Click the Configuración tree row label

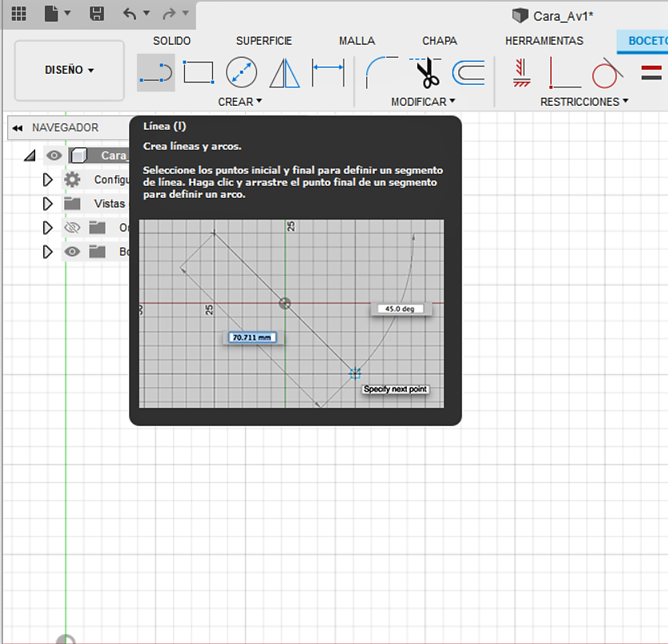coord(111,179)
